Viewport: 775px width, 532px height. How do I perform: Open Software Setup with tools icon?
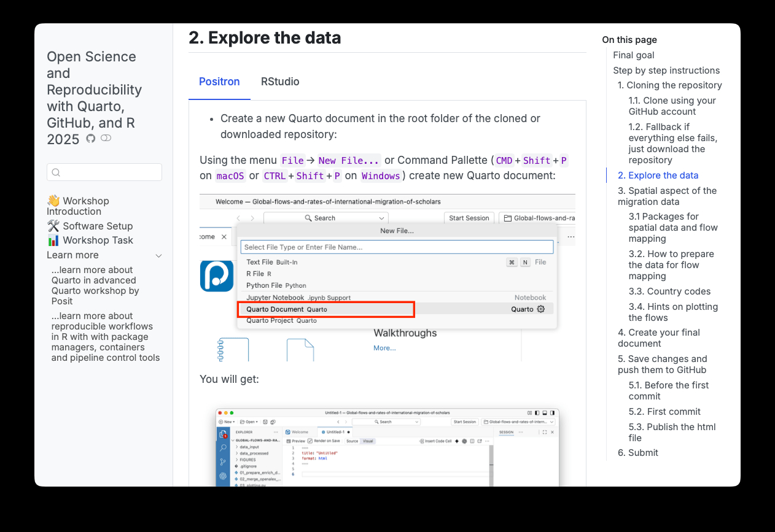90,226
